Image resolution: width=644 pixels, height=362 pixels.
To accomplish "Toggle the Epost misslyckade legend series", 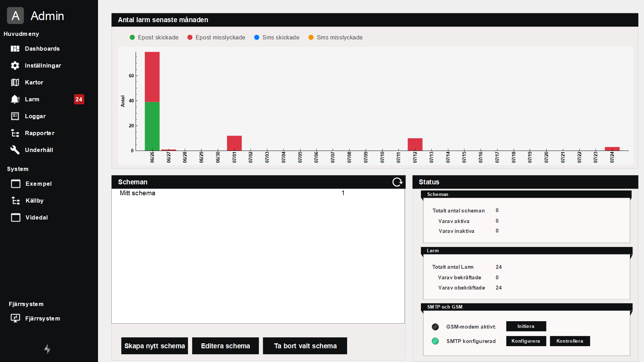I will tap(216, 37).
